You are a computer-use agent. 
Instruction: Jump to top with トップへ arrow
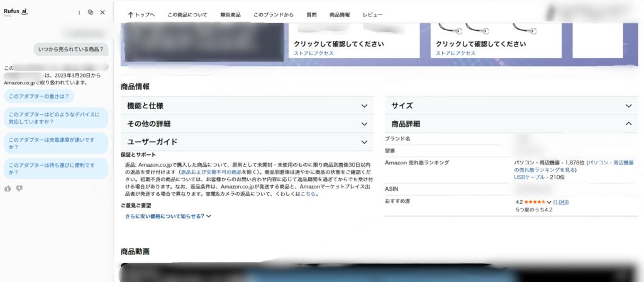pos(141,14)
